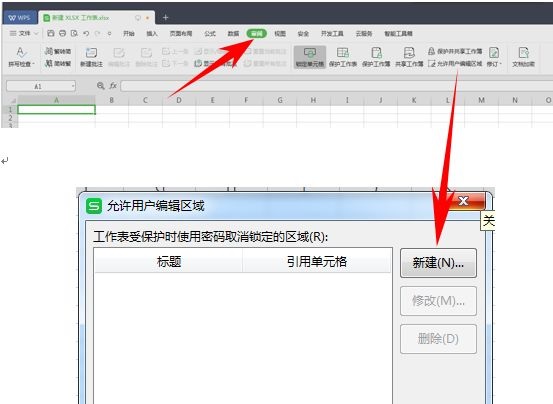The image size is (553, 404).
Task: Expand the Name Box dropdown arrow
Action: (73, 86)
